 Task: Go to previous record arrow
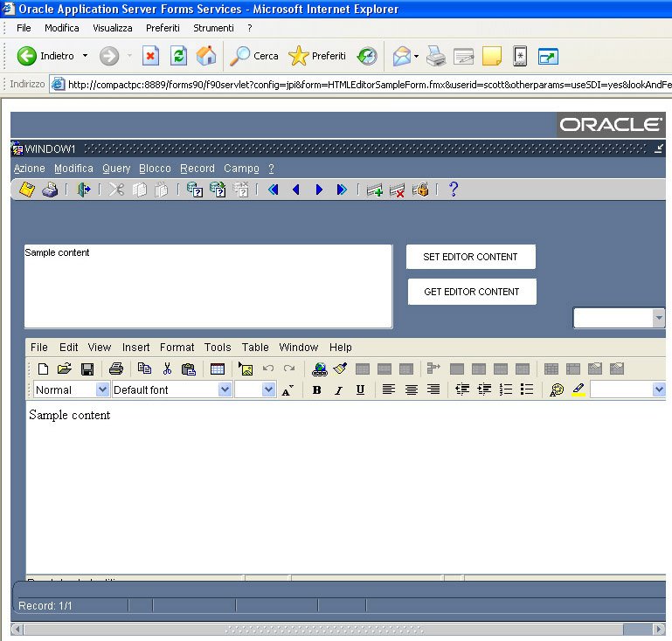(x=295, y=190)
